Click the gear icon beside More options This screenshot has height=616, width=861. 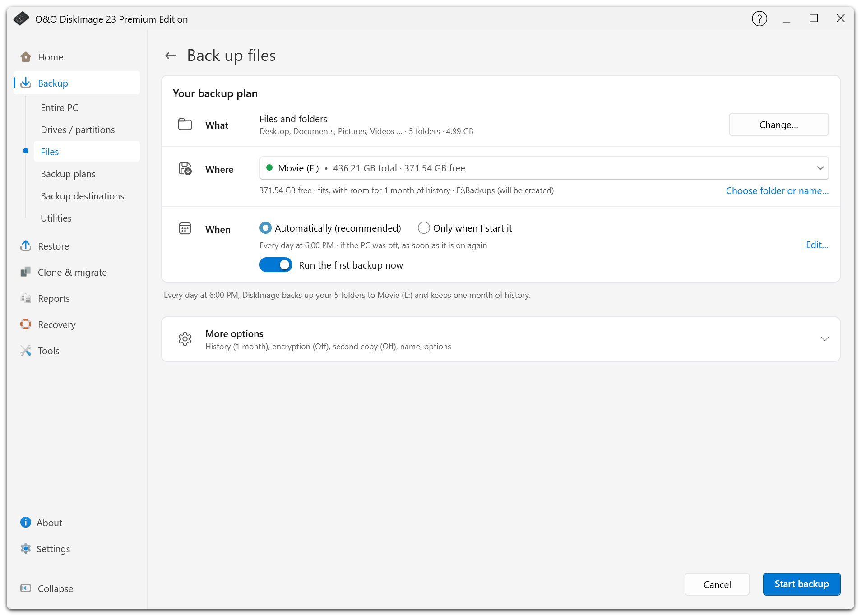[x=185, y=339]
